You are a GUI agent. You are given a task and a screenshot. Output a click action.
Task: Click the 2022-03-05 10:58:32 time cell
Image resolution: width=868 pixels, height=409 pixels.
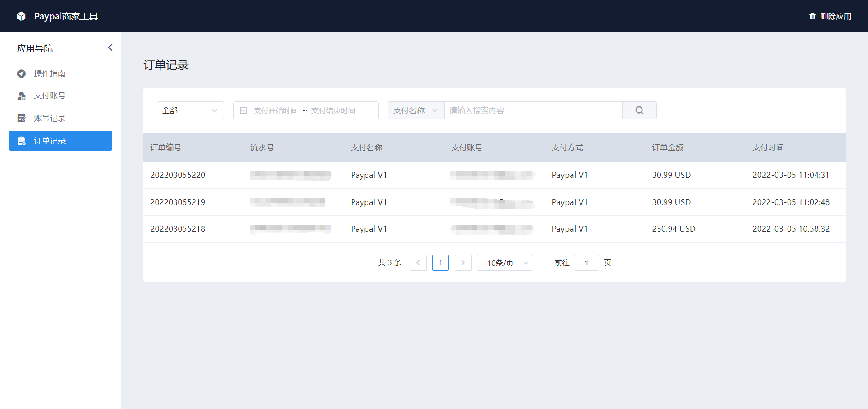click(x=791, y=229)
